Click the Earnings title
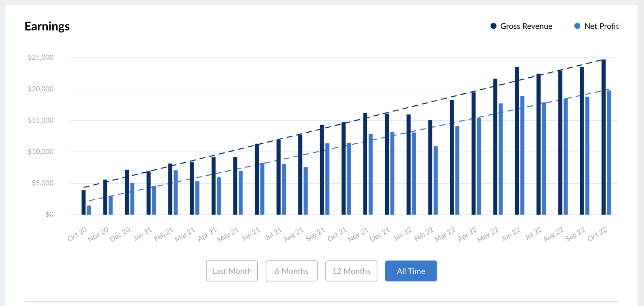 click(47, 26)
